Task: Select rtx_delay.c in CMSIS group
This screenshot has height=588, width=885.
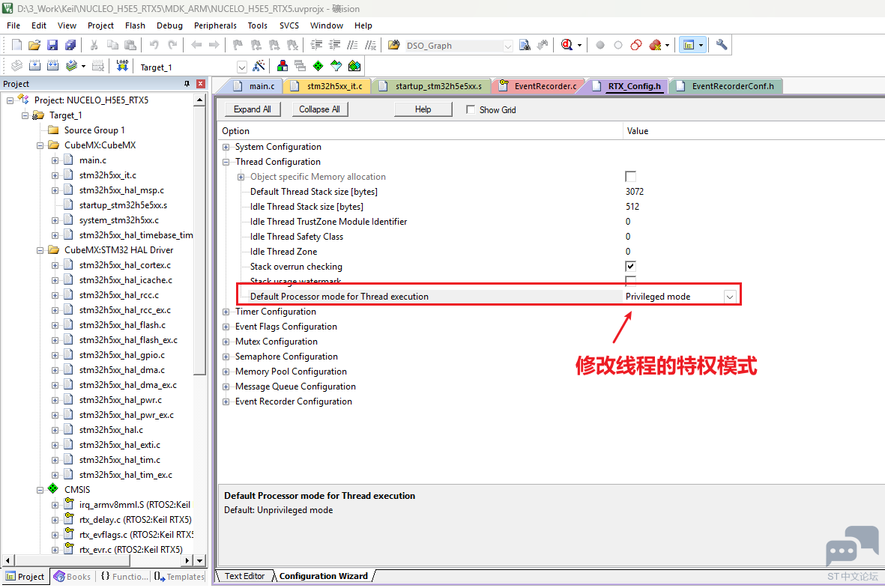Action: [136, 520]
